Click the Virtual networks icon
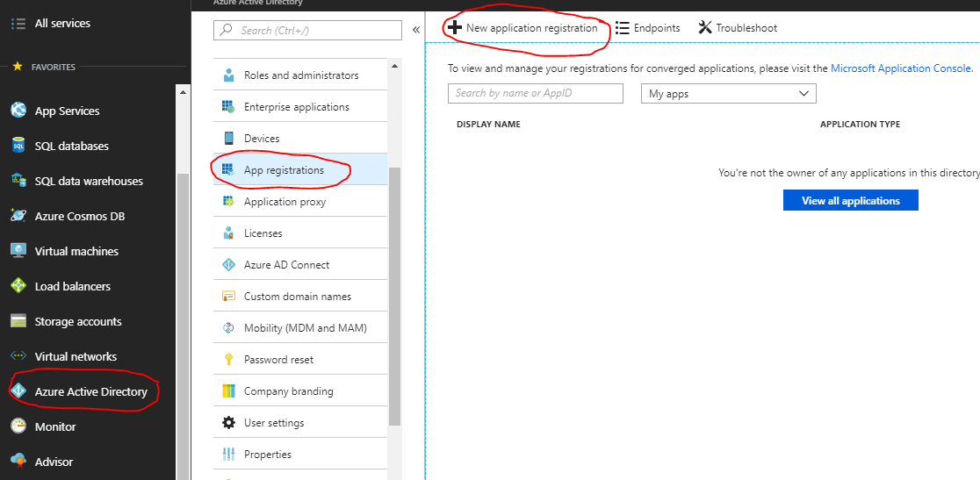 click(18, 356)
